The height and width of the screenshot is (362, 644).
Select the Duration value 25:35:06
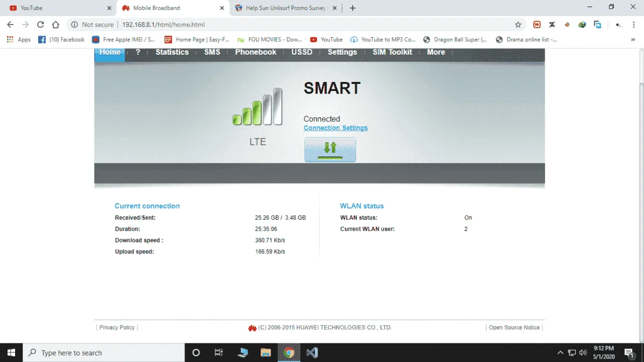266,229
